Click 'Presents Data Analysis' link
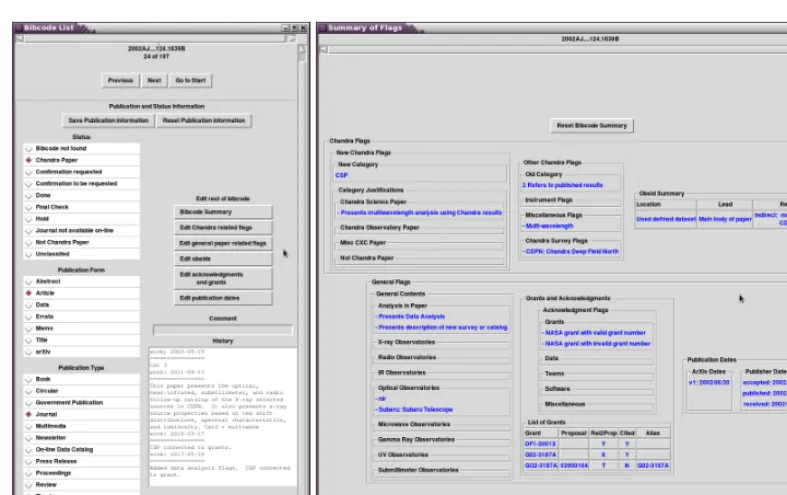This screenshot has width=787, height=495. (x=412, y=317)
